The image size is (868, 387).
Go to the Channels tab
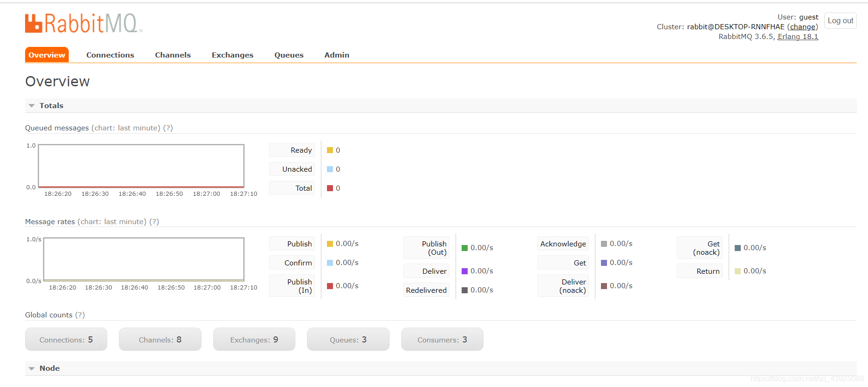point(173,55)
